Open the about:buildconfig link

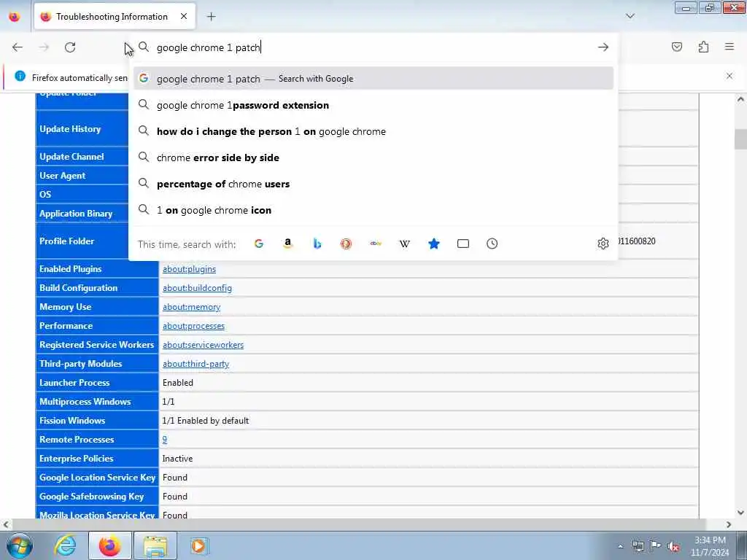point(197,288)
